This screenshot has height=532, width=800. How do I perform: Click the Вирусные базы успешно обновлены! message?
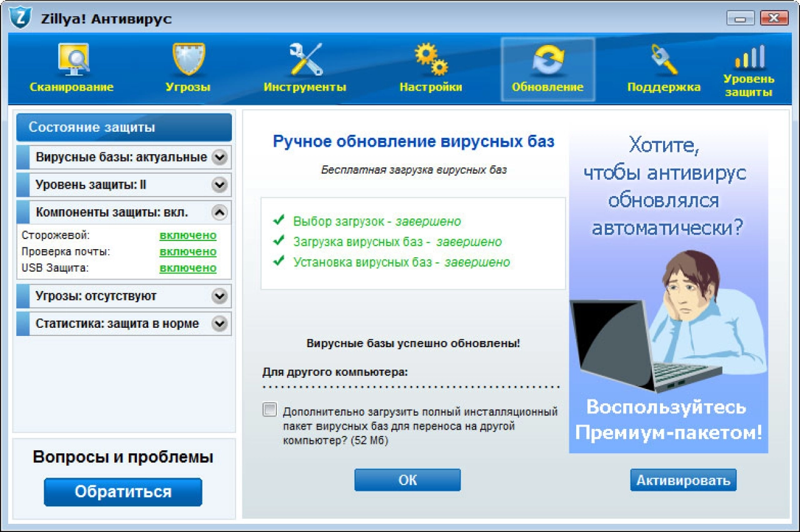pos(413,343)
